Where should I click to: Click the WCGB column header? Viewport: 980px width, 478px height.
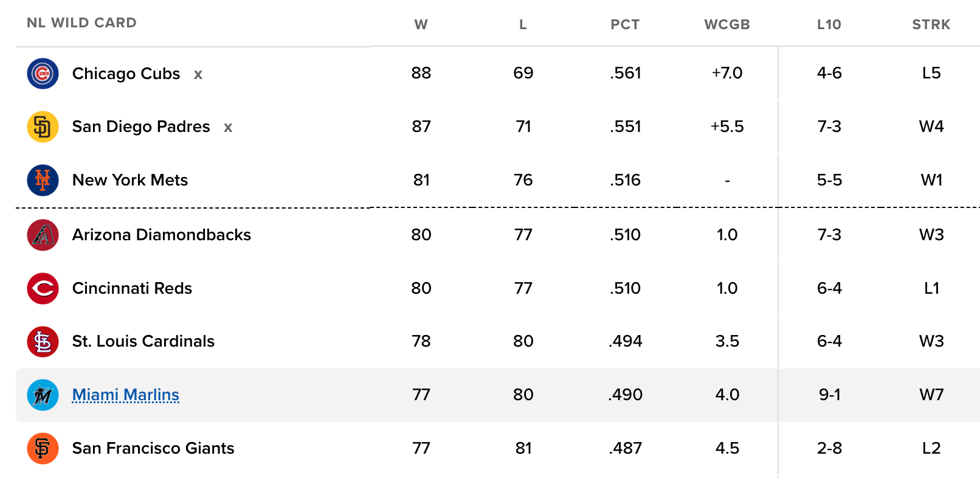point(726,24)
